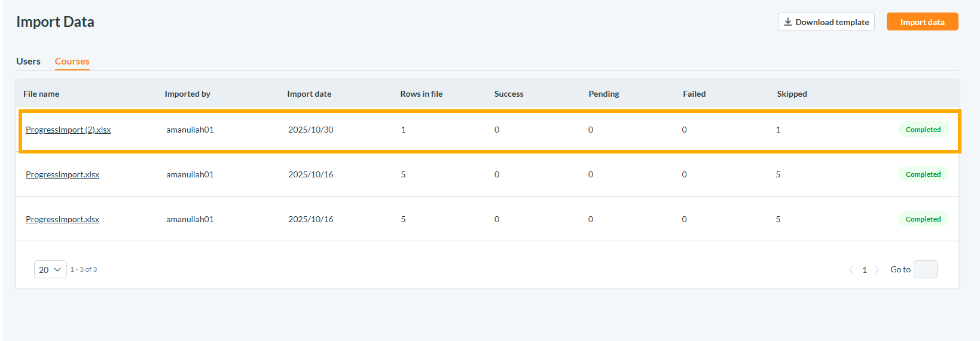Click the Import date column header
The height and width of the screenshot is (341, 980).
click(309, 94)
